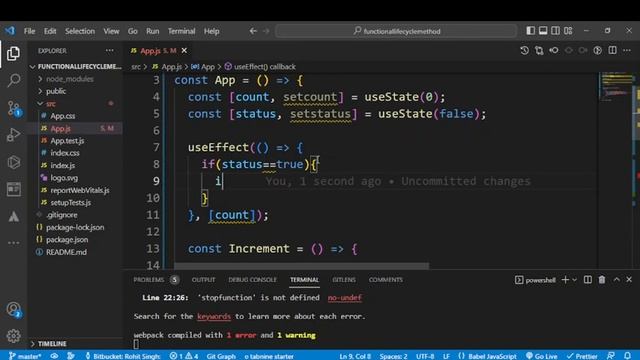Screen dimensions: 640x360
Task: Click the no-undef link in terminal
Action: coord(344,298)
